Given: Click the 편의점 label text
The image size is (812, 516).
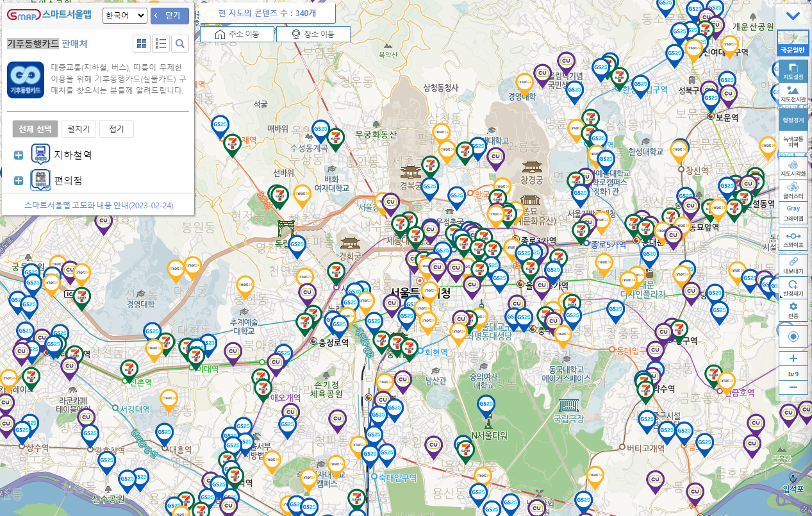Looking at the screenshot, I should pos(68,181).
